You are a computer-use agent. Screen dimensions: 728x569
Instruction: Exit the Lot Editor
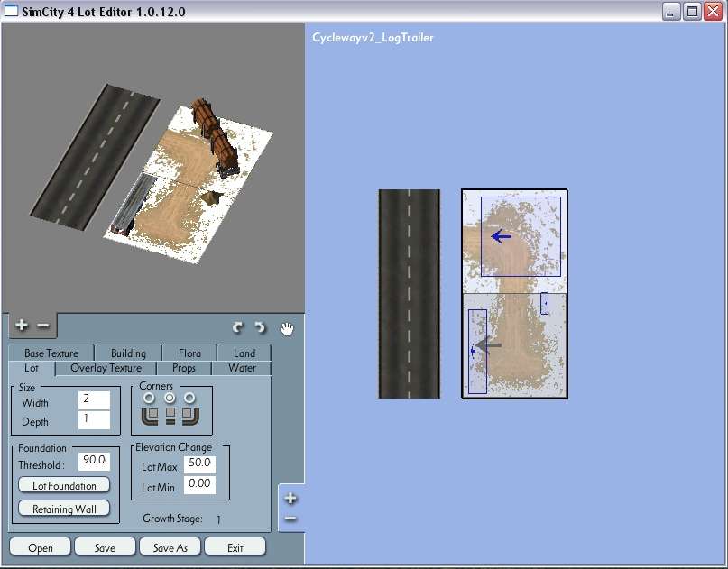pyautogui.click(x=235, y=547)
